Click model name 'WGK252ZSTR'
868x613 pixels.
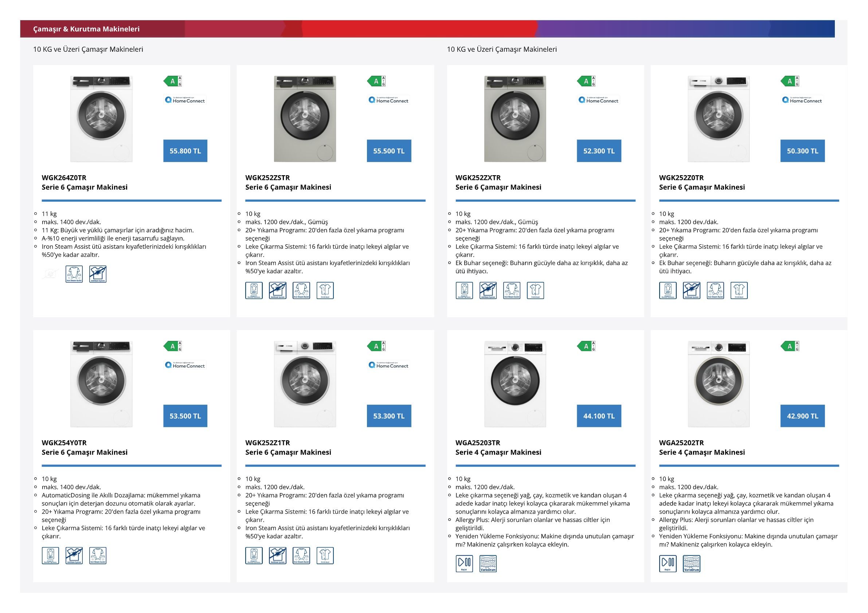268,178
